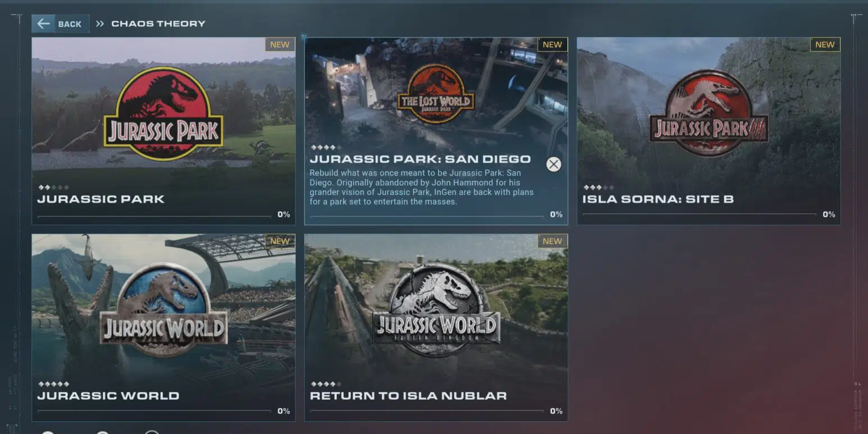
Task: Click the red Jurassic Park logo
Action: click(163, 113)
